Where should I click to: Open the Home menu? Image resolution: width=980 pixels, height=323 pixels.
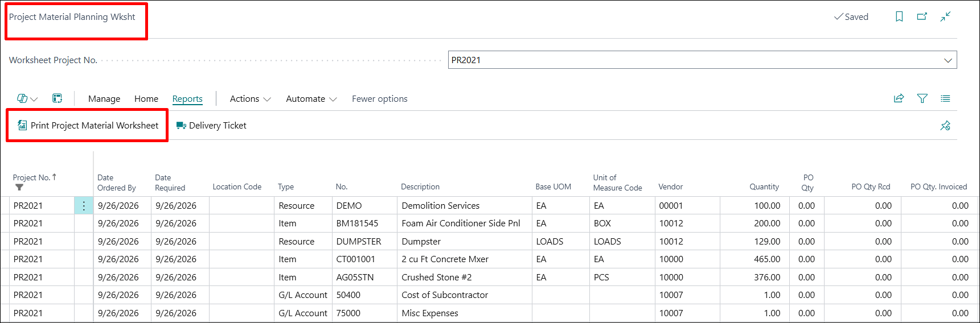coord(146,99)
